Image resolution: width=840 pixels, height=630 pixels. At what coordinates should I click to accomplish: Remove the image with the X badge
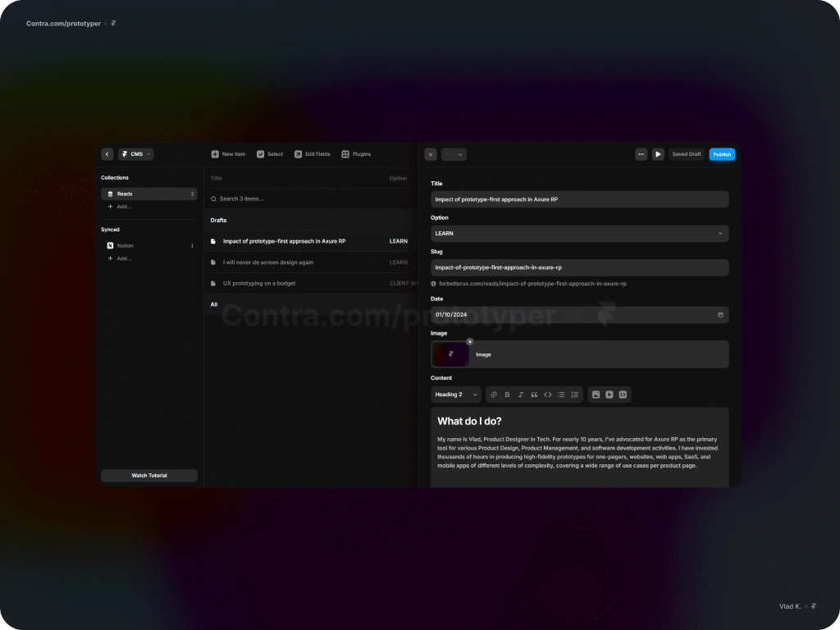point(470,342)
